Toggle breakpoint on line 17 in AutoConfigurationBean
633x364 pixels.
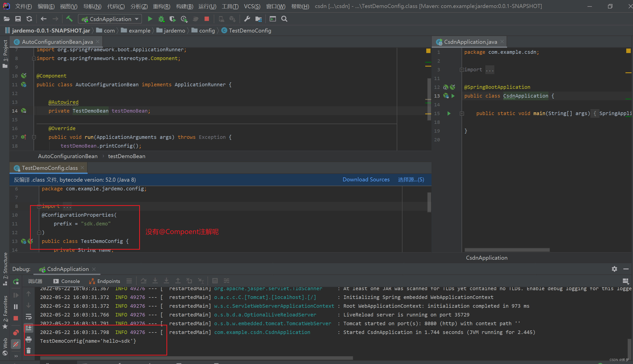click(x=24, y=137)
